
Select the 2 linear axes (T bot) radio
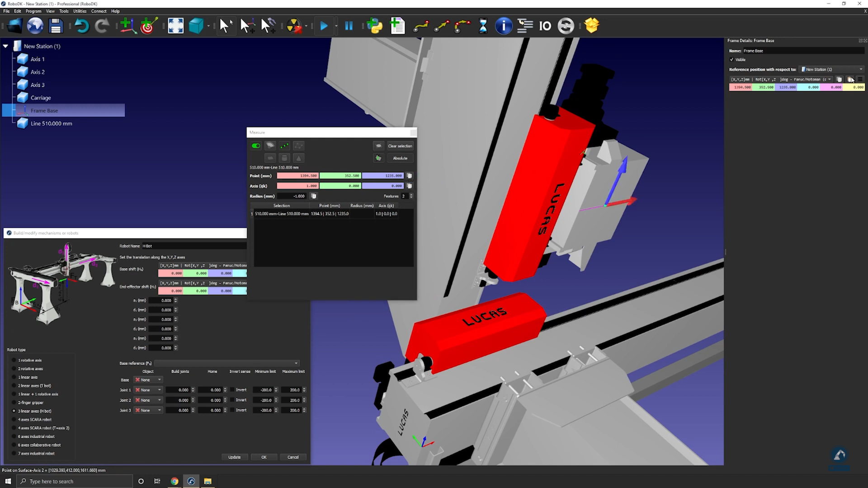point(14,386)
